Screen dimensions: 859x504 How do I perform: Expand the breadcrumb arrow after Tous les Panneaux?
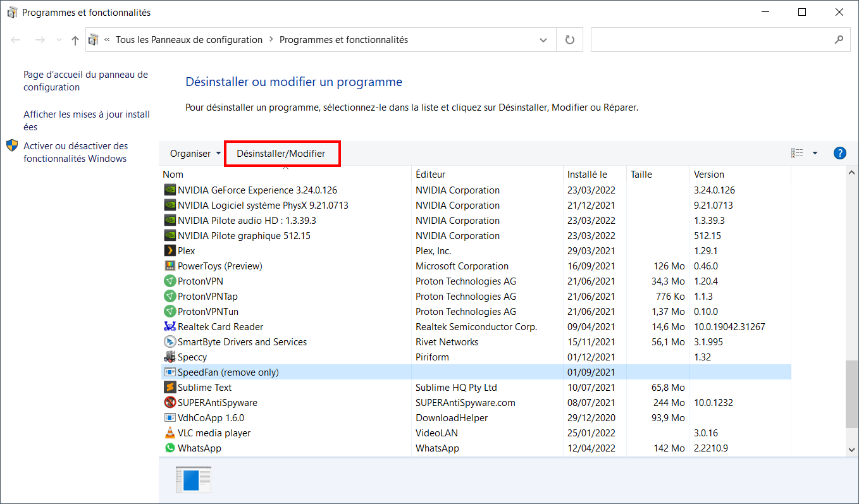tap(271, 40)
